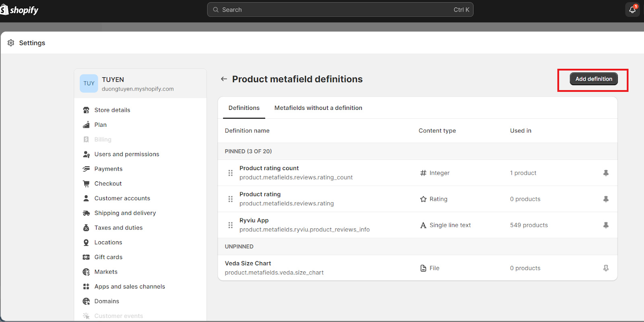Pin the Veda Size Chart definition
644x322 pixels.
606,268
